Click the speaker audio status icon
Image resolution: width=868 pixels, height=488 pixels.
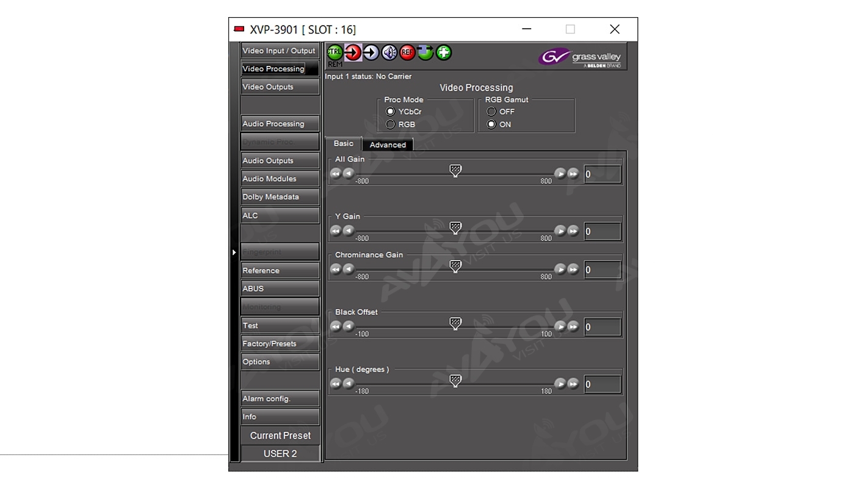coord(389,53)
